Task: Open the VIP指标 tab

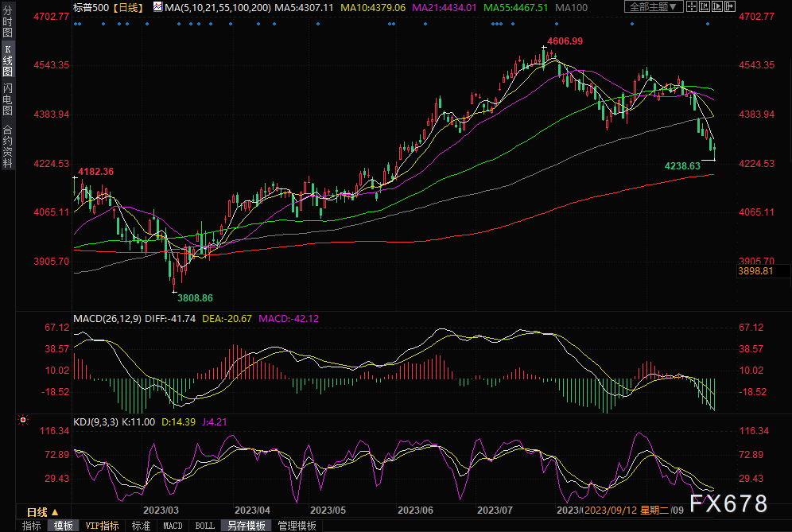Action: click(102, 526)
